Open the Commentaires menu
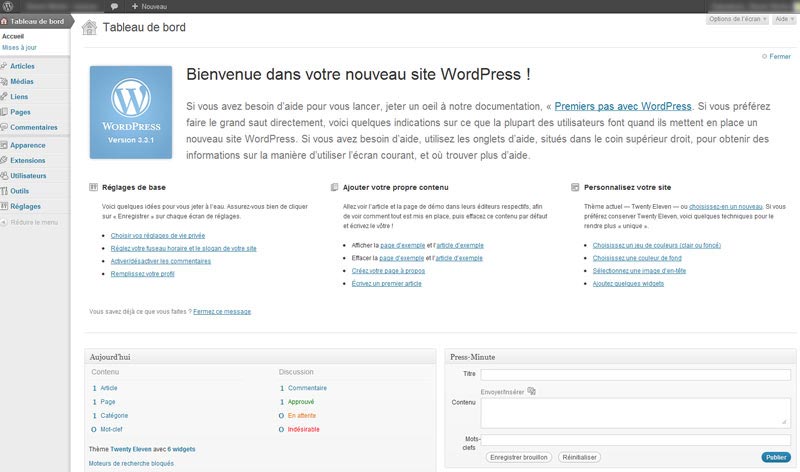The height and width of the screenshot is (472, 800). (x=34, y=127)
